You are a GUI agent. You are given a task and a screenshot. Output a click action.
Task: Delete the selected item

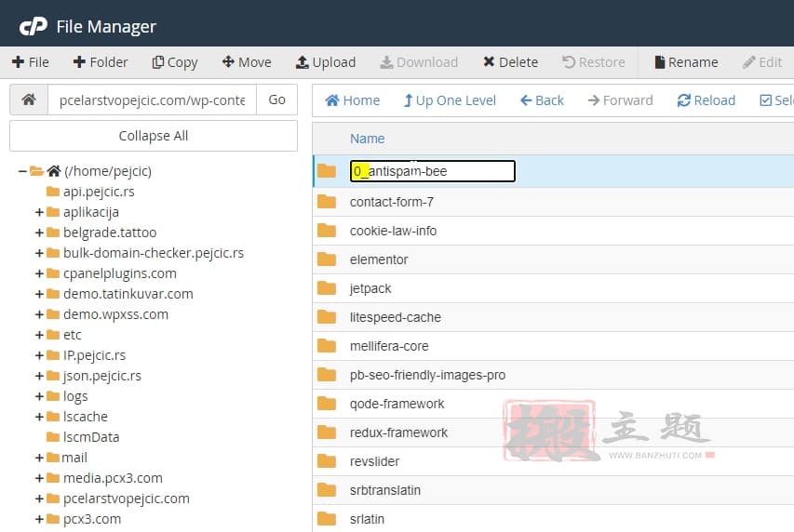[x=510, y=62]
